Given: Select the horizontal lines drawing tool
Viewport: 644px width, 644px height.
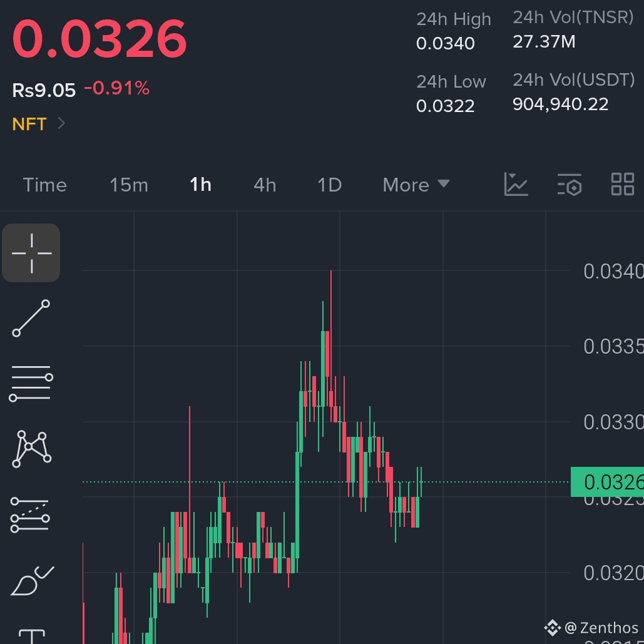Looking at the screenshot, I should tap(31, 383).
